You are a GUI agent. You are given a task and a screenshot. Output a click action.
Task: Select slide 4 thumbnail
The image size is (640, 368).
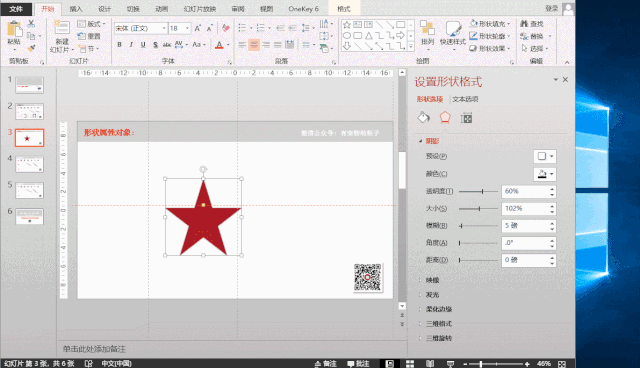coord(29,164)
